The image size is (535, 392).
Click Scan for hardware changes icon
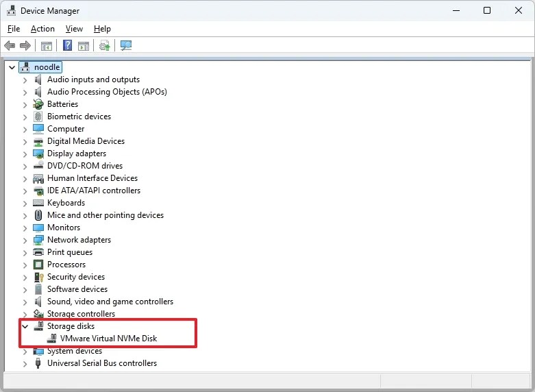pos(126,45)
